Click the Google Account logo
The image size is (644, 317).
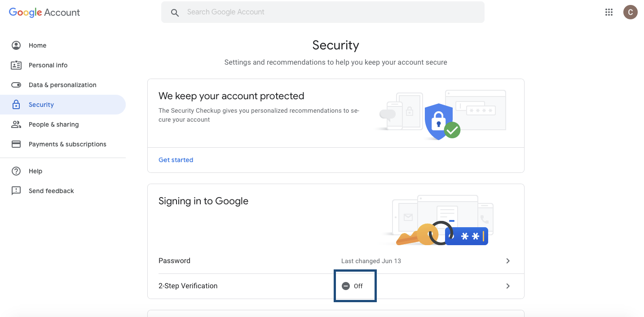tap(44, 13)
